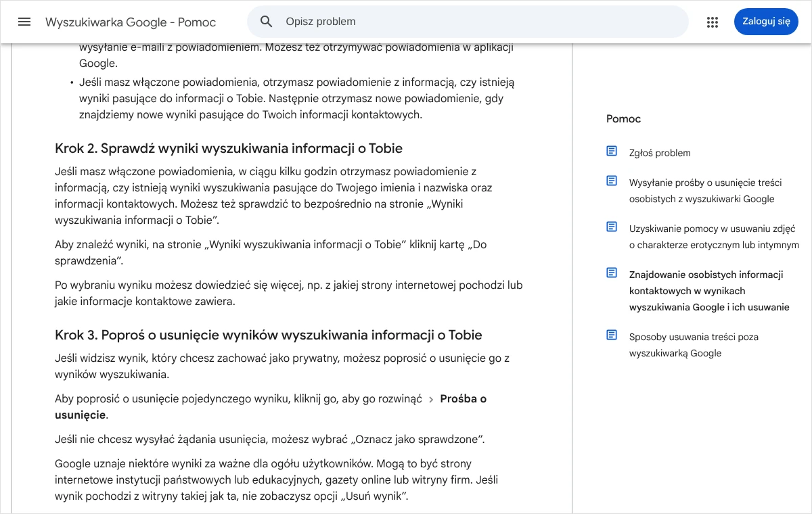The height and width of the screenshot is (514, 812).
Task: Focus the Opisz problem search field
Action: click(x=468, y=22)
